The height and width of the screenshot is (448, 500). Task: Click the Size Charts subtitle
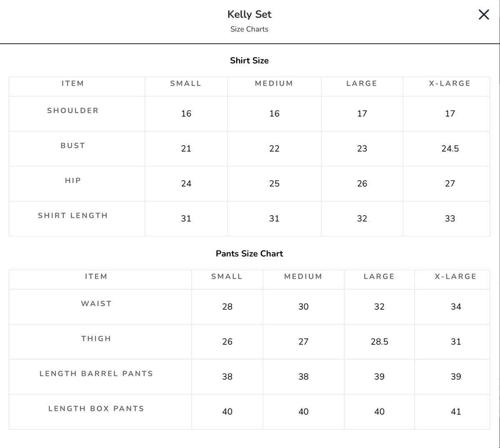tap(249, 29)
